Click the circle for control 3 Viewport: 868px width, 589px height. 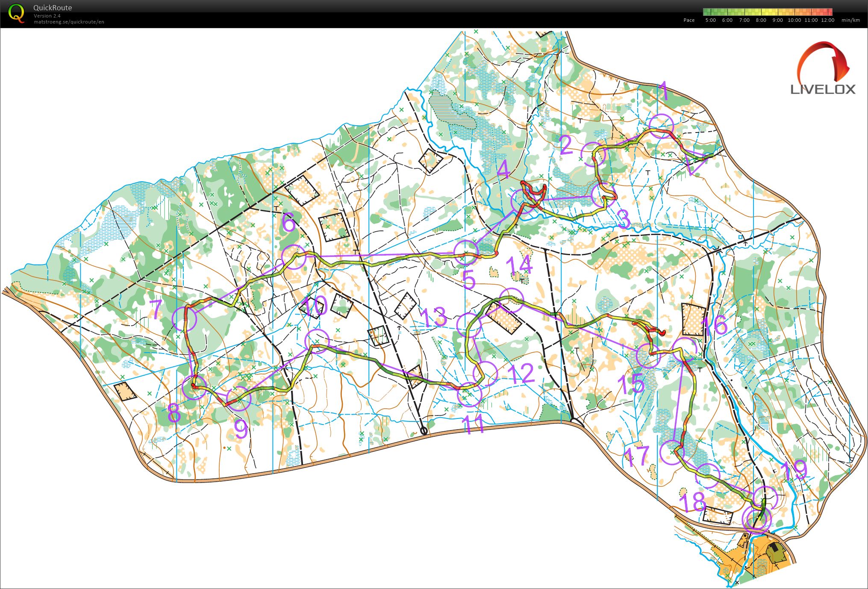604,194
